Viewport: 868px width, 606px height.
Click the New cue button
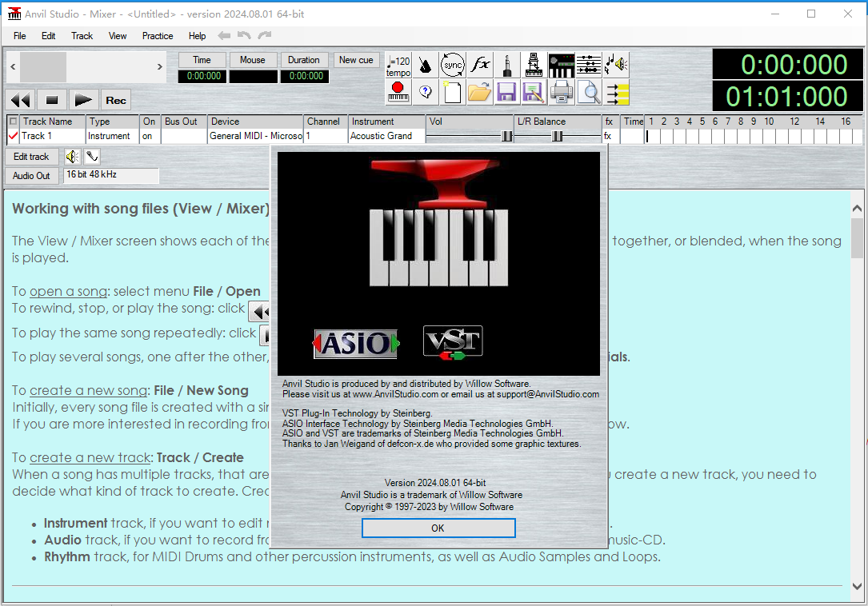(356, 60)
